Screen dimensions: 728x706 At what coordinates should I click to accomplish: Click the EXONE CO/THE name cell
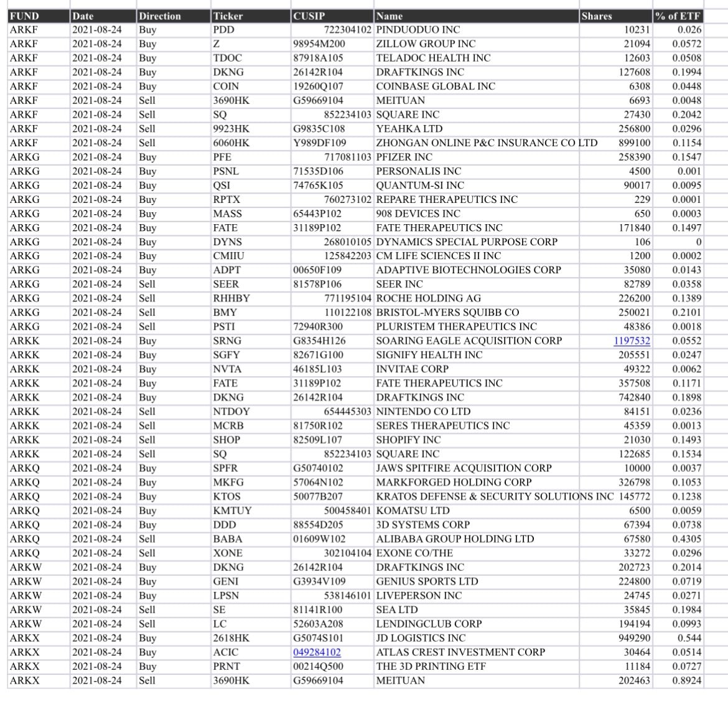point(477,553)
